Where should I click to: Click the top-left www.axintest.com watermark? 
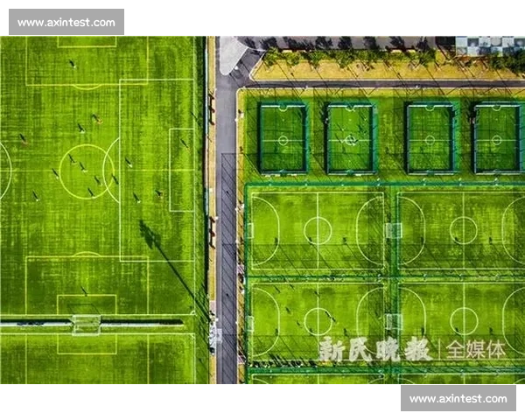66,22
